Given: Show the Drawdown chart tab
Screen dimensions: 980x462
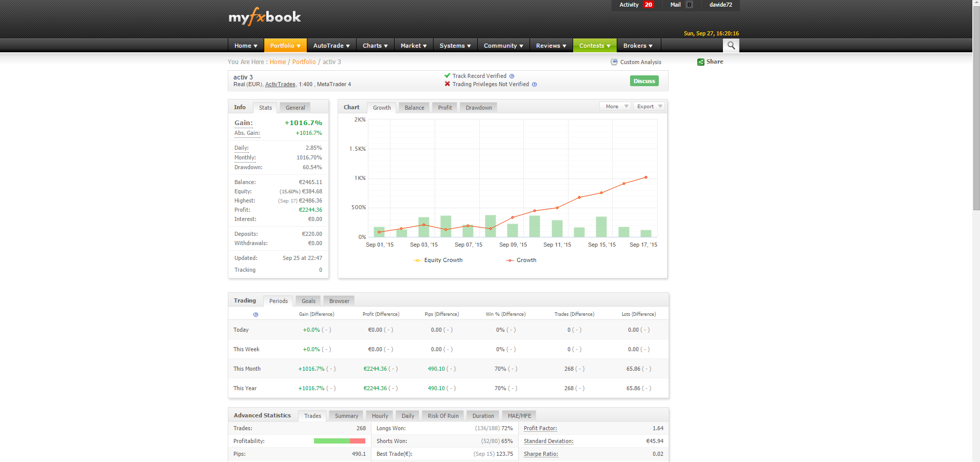Looking at the screenshot, I should (x=479, y=108).
